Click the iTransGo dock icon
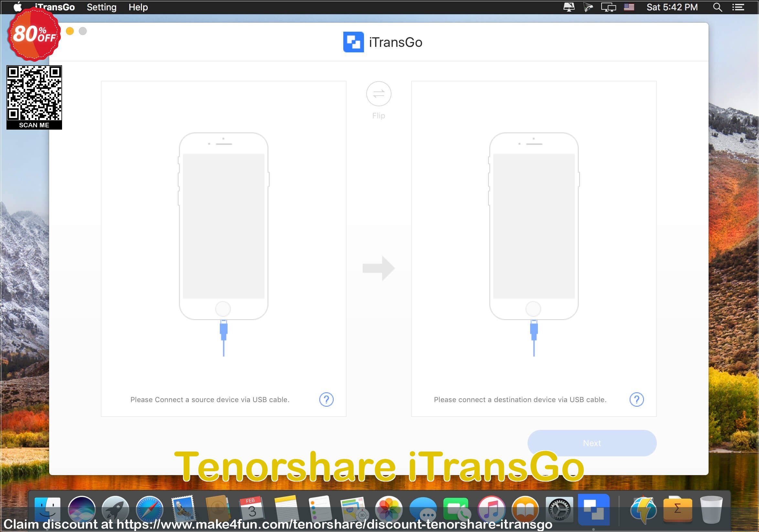The height and width of the screenshot is (532, 759). coord(594,509)
